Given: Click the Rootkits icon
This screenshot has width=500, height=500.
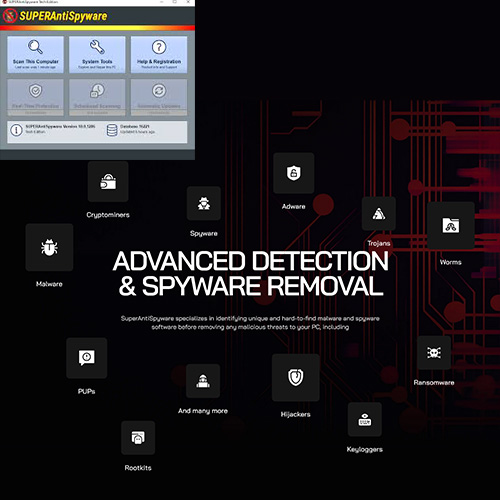Looking at the screenshot, I should (138, 438).
